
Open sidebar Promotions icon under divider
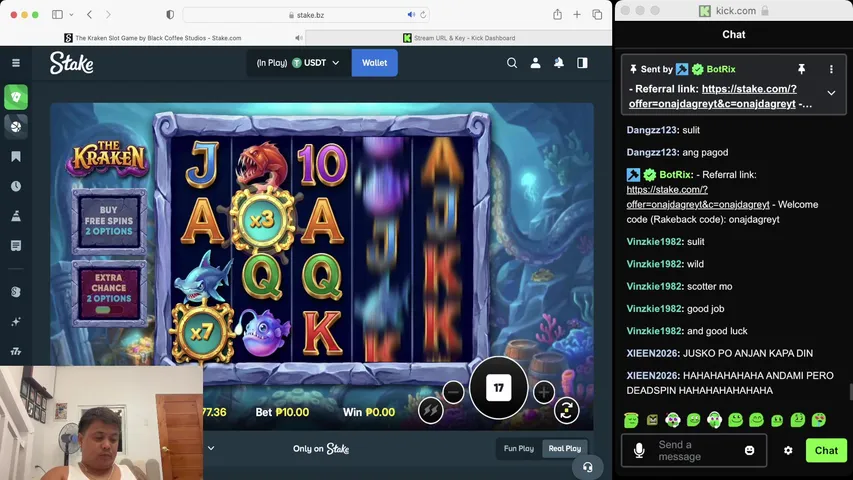(16, 292)
